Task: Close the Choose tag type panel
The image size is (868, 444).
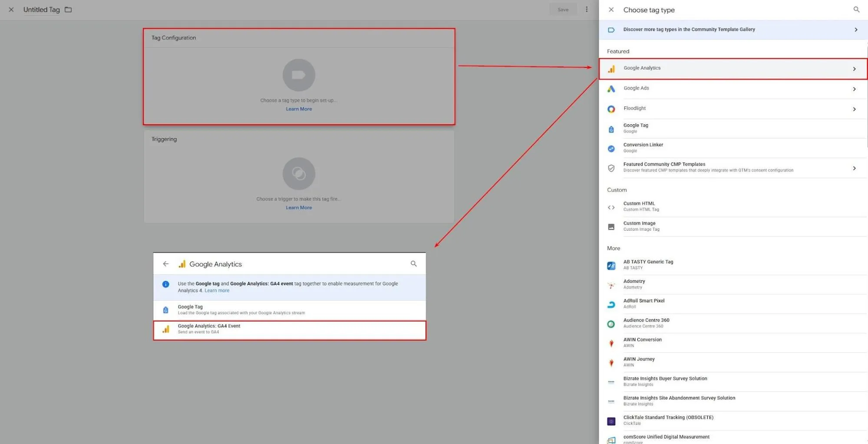Action: pyautogui.click(x=611, y=10)
